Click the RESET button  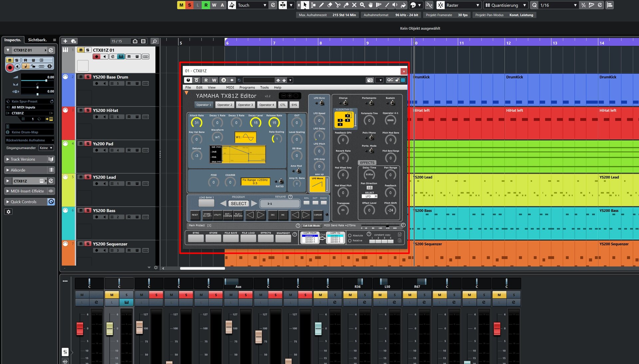pos(195,215)
